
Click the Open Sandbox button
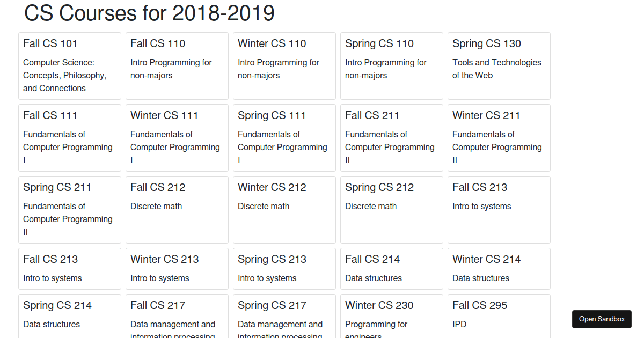coord(602,319)
